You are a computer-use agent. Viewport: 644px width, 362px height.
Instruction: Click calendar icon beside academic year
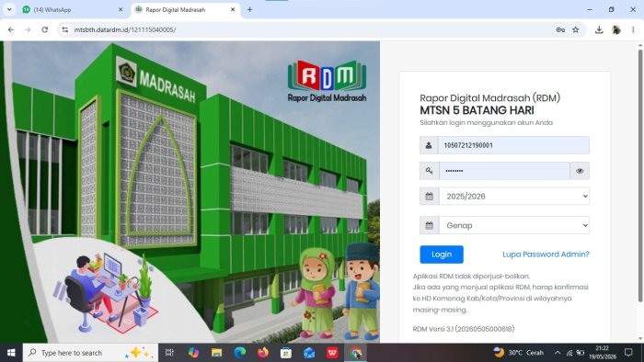tap(430, 197)
